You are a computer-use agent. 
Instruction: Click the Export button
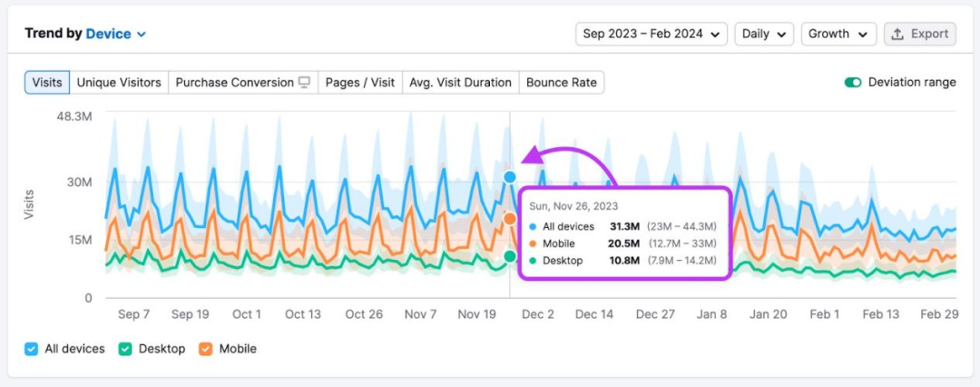click(x=919, y=34)
